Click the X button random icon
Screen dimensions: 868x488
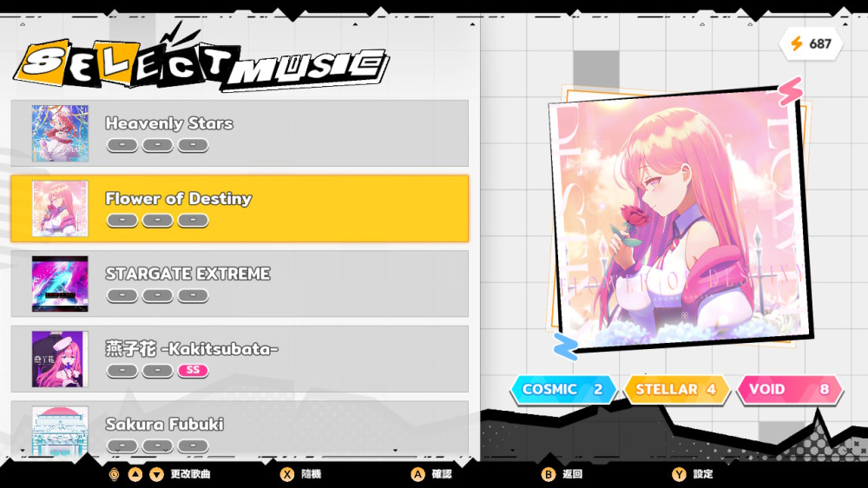tap(286, 474)
